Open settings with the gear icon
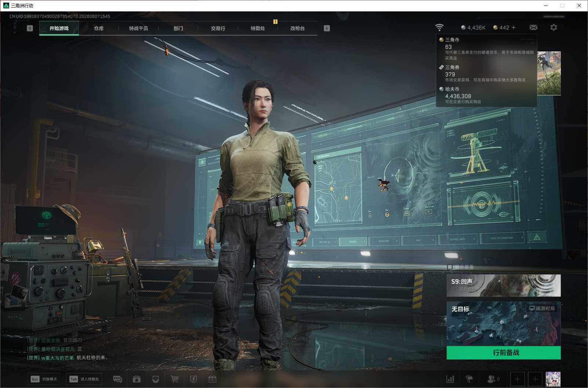The image size is (588, 388). pyautogui.click(x=553, y=27)
